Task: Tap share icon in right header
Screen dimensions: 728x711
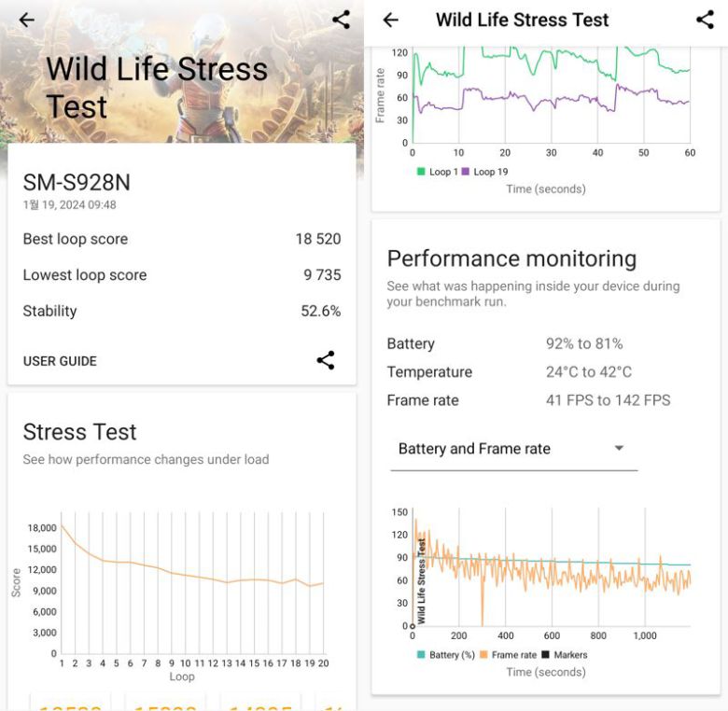Action: pos(705,20)
